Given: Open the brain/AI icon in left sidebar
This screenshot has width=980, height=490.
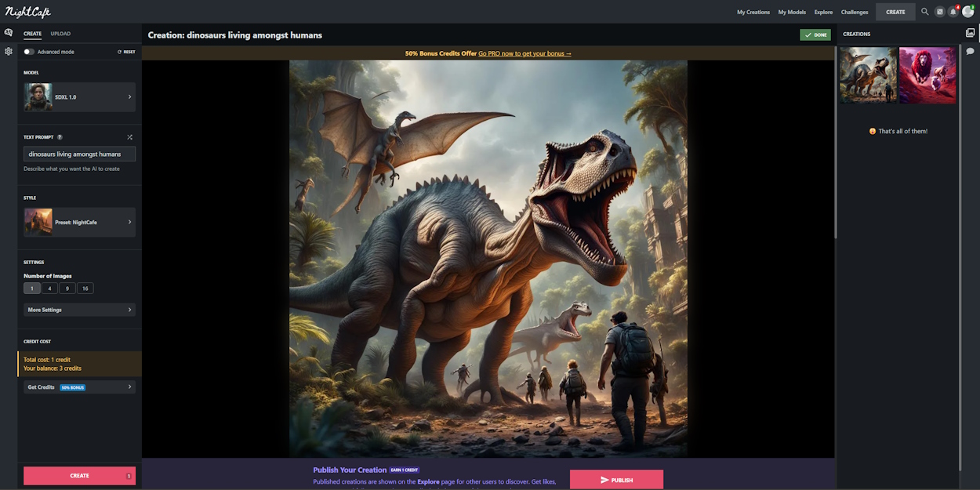Looking at the screenshot, I should pos(8,31).
